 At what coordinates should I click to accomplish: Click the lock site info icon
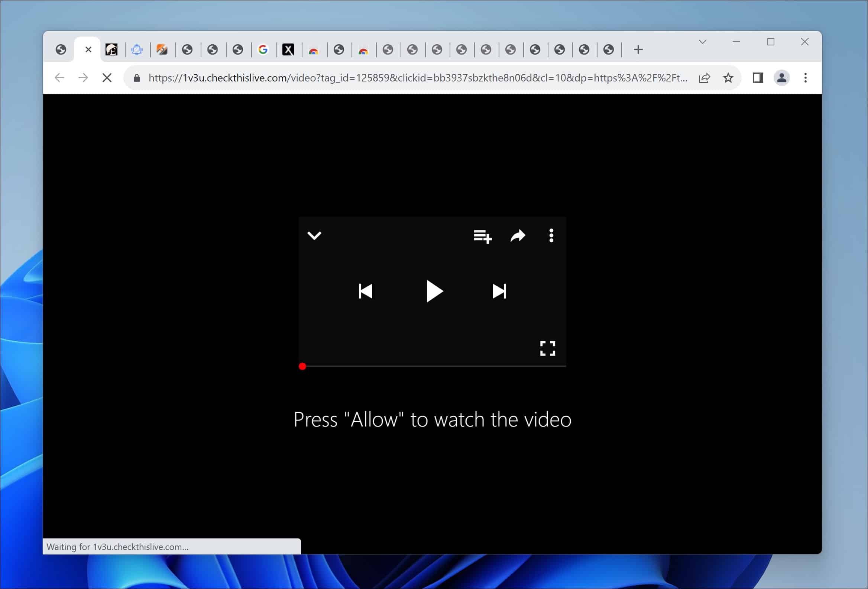[137, 78]
